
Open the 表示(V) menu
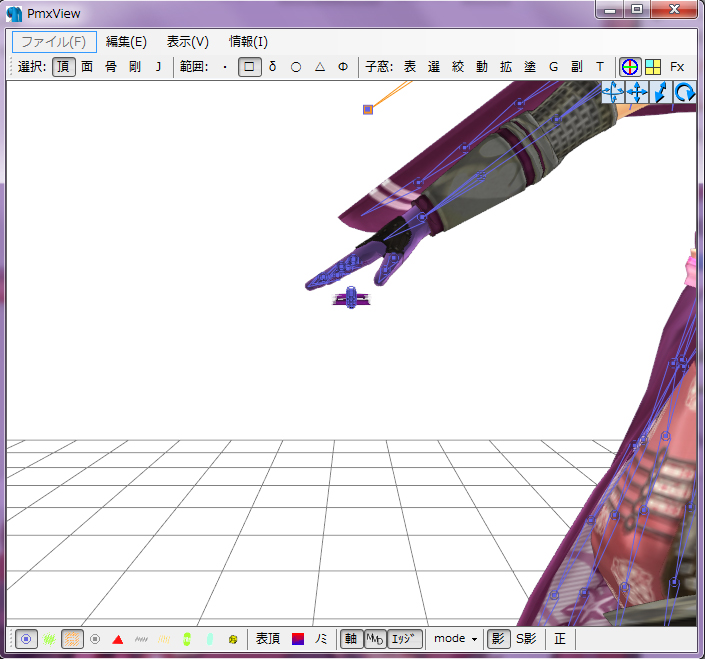pos(187,42)
